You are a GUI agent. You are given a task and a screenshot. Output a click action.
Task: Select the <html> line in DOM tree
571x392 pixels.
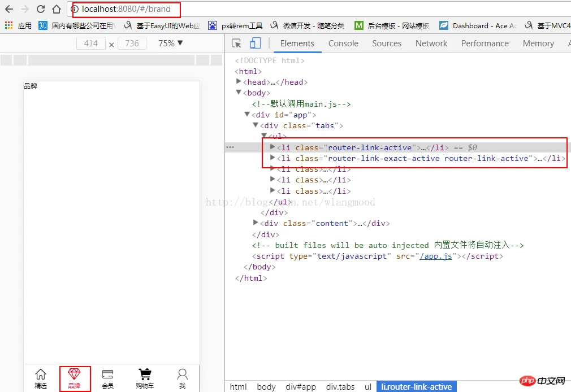pos(248,71)
